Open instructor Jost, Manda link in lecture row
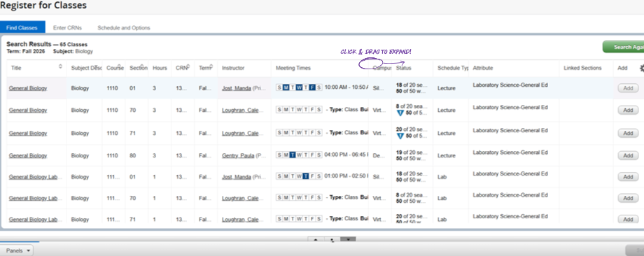This screenshot has width=644, height=256. click(237, 88)
